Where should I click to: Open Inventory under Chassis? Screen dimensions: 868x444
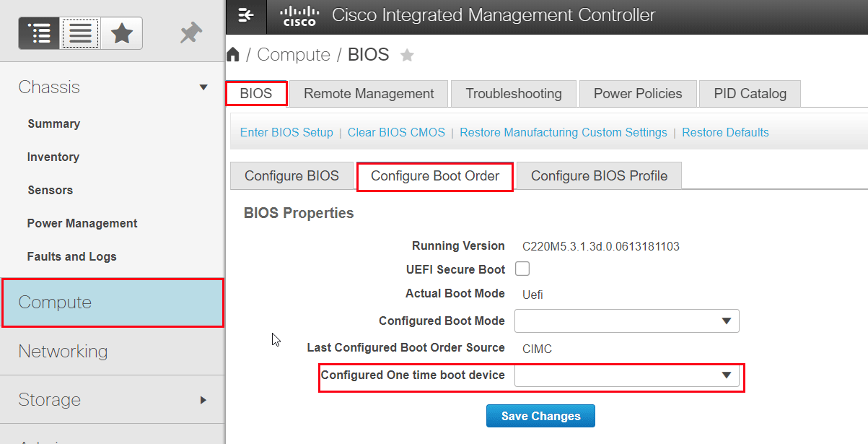(53, 157)
